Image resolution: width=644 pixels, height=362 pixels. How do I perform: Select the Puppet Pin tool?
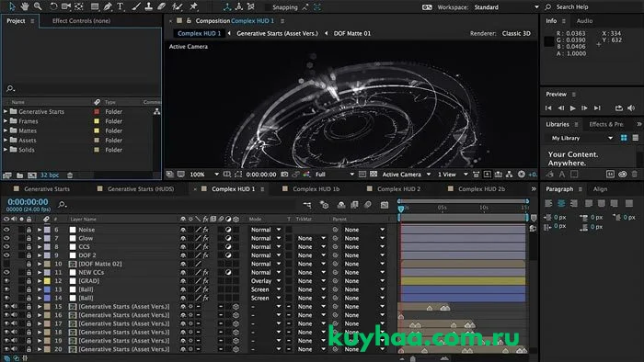pos(193,6)
